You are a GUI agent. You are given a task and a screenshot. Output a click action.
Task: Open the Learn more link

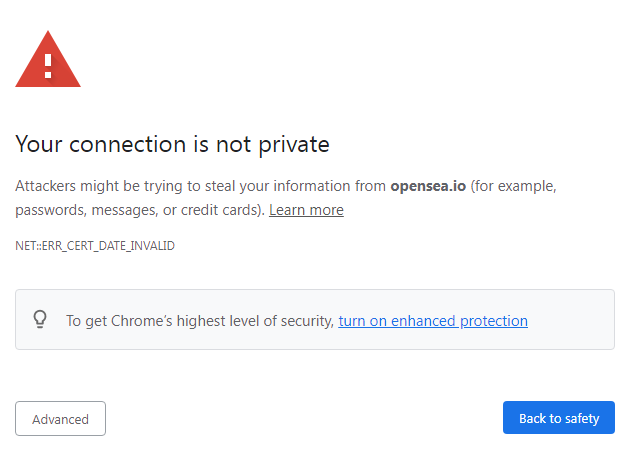click(306, 210)
